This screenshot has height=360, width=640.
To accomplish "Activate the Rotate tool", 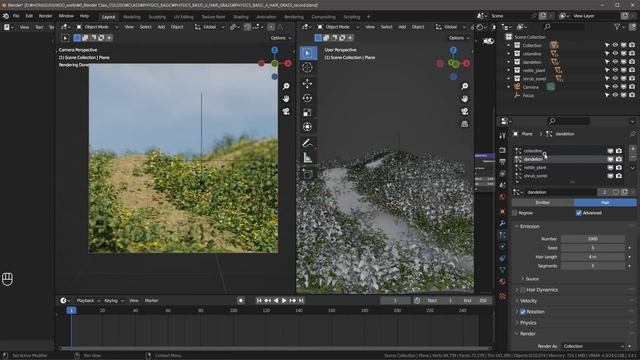I will 308,98.
